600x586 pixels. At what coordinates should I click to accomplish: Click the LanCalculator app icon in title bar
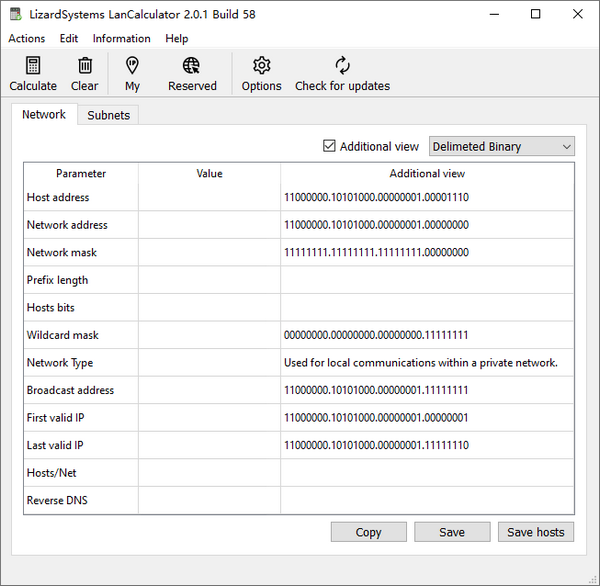tap(16, 14)
